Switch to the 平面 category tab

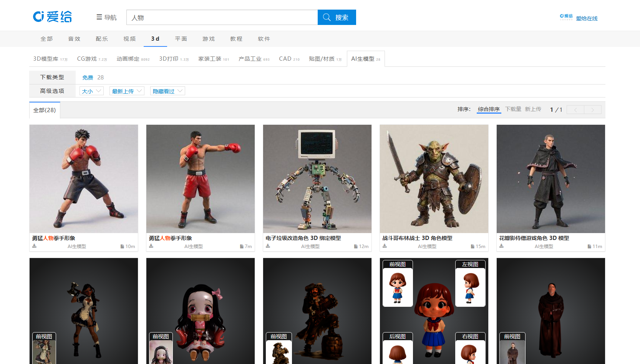(181, 39)
